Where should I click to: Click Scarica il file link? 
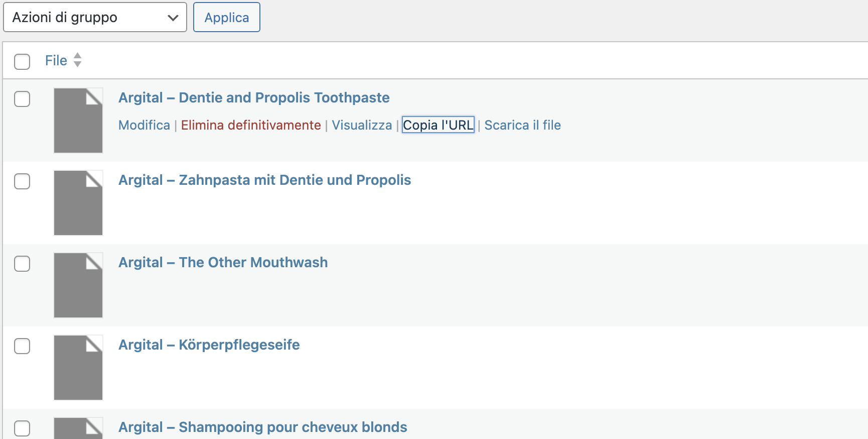tap(522, 125)
